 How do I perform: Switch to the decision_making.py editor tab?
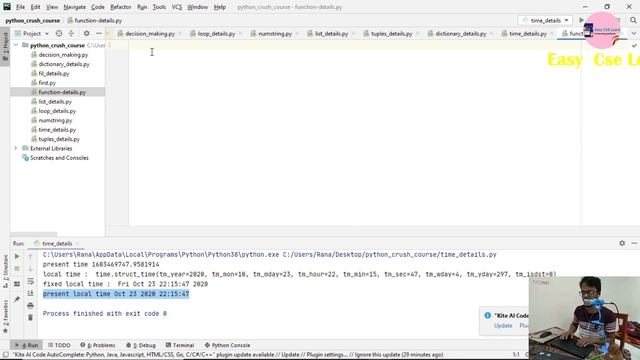(150, 33)
